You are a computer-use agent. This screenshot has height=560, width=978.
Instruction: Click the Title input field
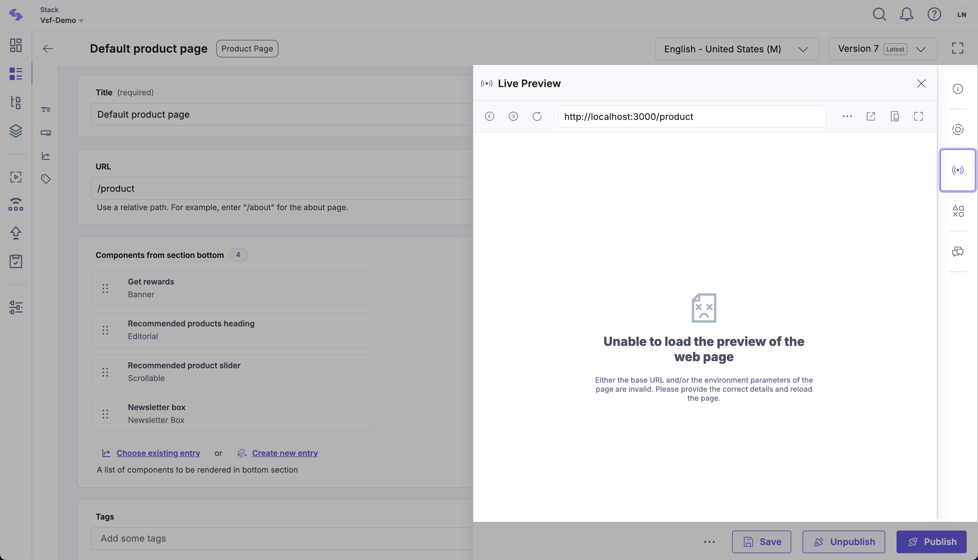click(281, 114)
